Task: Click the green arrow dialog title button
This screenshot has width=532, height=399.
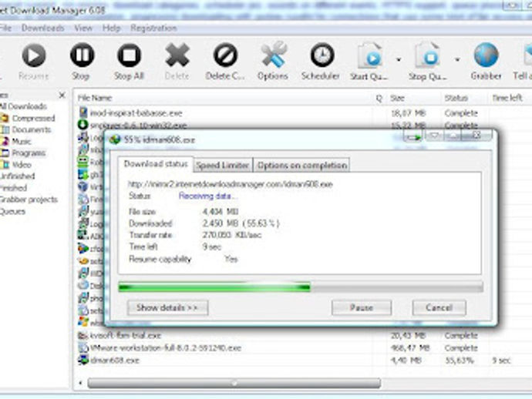Action: click(413, 137)
